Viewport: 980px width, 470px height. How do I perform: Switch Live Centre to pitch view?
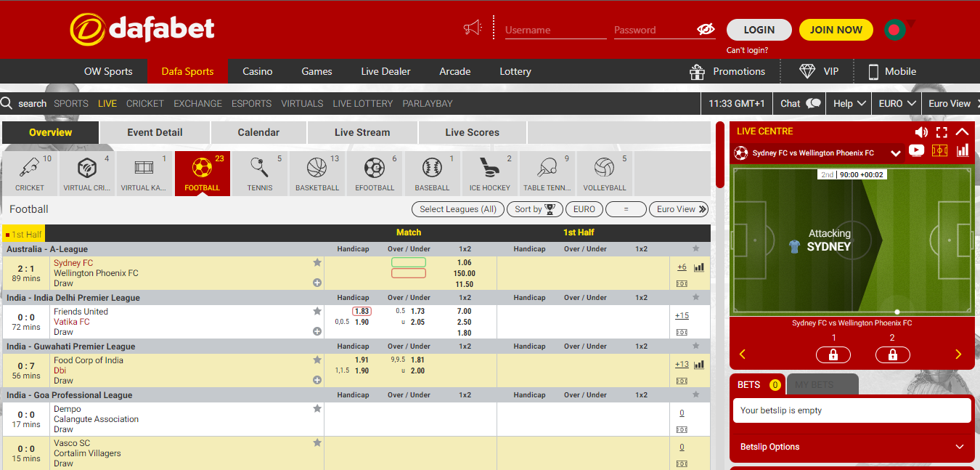tap(939, 151)
